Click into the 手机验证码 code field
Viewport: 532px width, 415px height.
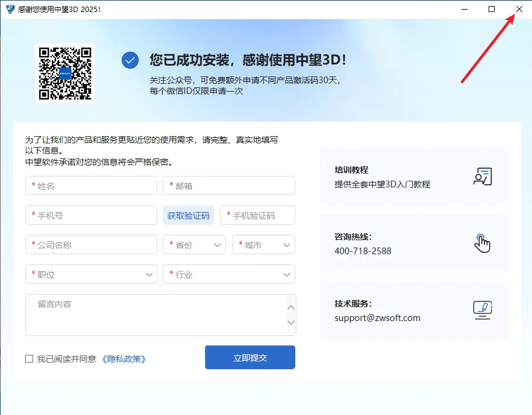[257, 215]
